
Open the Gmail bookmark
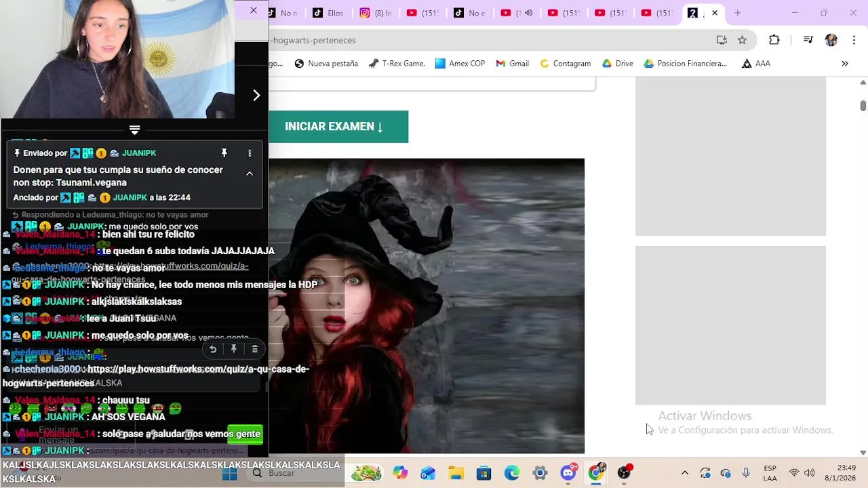point(512,64)
